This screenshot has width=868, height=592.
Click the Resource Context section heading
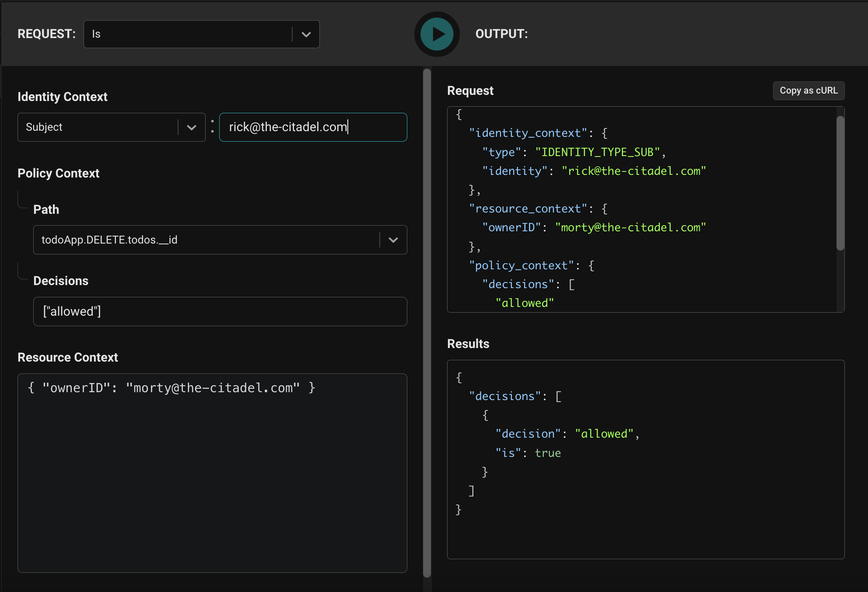(x=67, y=357)
